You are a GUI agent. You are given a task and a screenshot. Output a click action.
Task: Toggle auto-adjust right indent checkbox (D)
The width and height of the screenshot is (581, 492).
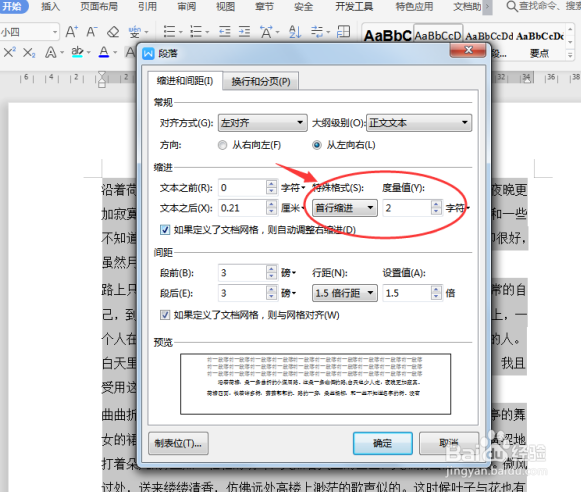pyautogui.click(x=165, y=230)
